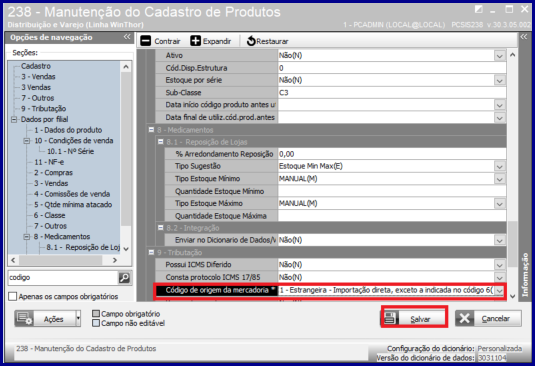Select 4 - Comissões de venda item
This screenshot has height=366, width=535.
(x=72, y=194)
